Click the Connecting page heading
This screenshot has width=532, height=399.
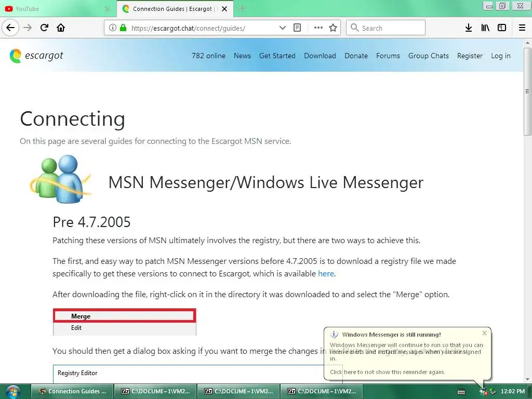point(73,119)
